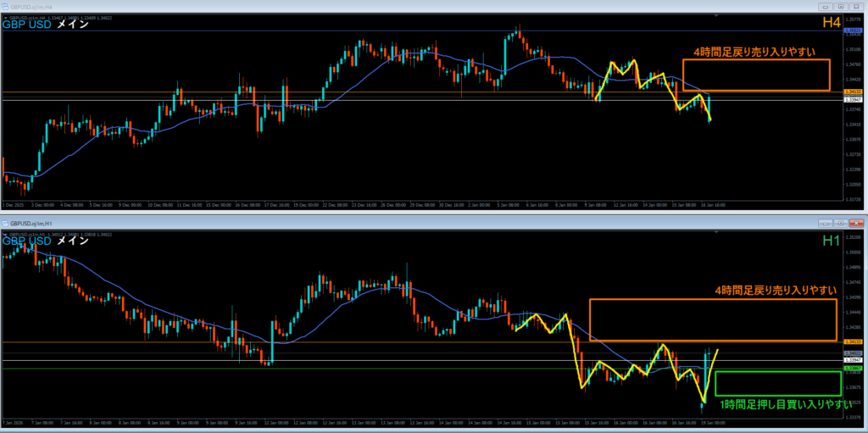Click 1.34760 on H4 price scale

point(853,64)
